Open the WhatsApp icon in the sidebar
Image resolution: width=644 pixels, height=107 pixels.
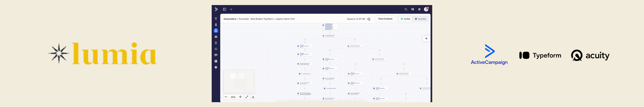pos(216,49)
